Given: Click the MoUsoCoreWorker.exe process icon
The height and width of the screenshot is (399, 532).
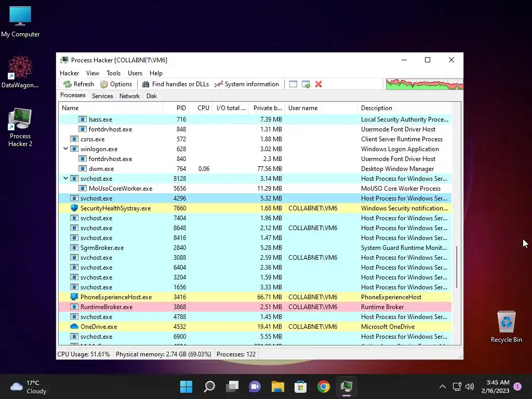Looking at the screenshot, I should point(83,188).
